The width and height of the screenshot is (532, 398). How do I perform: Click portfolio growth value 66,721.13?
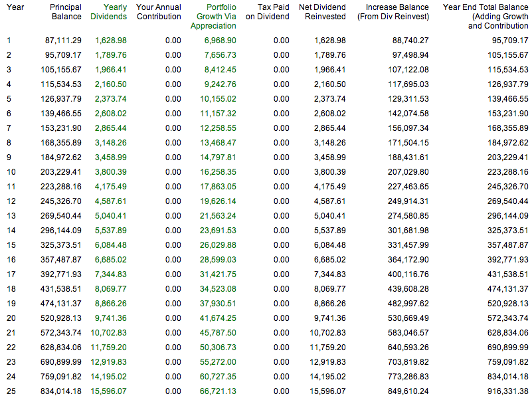click(218, 391)
